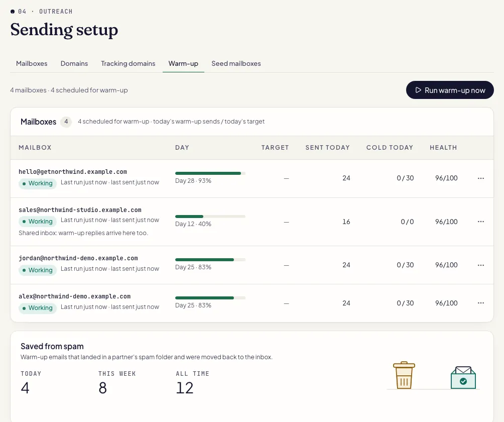504x422 pixels.
Task: Click the trash can spam illustration
Action: click(404, 375)
